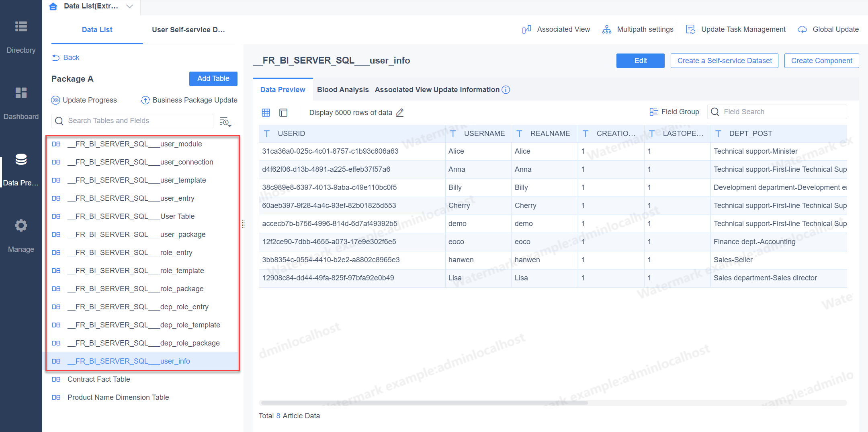Click the horizontal scrollbar of data table
868x432 pixels.
point(424,403)
